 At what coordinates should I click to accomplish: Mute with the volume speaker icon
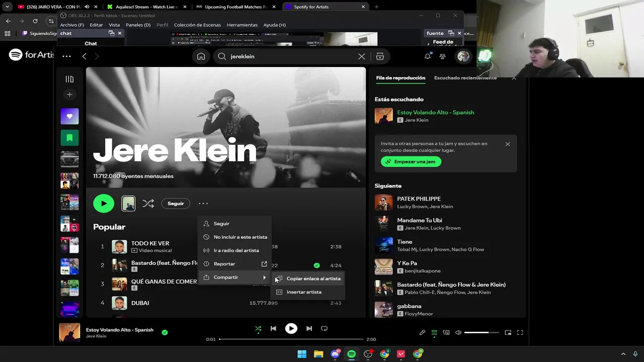458,332
